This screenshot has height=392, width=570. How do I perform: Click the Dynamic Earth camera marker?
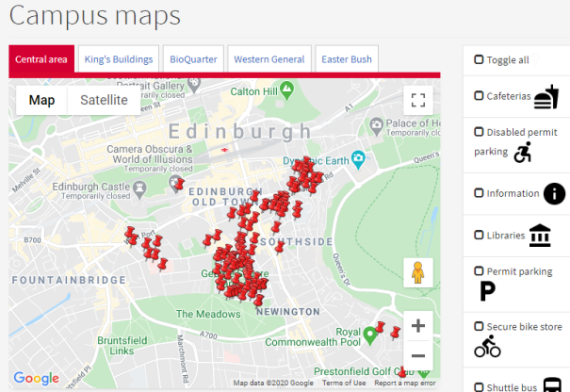click(x=358, y=159)
